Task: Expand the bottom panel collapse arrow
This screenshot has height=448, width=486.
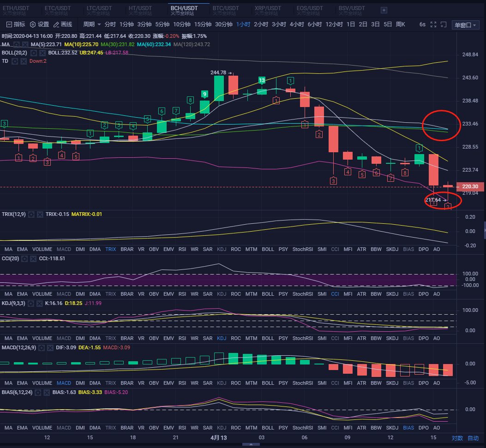Action: 251,444
